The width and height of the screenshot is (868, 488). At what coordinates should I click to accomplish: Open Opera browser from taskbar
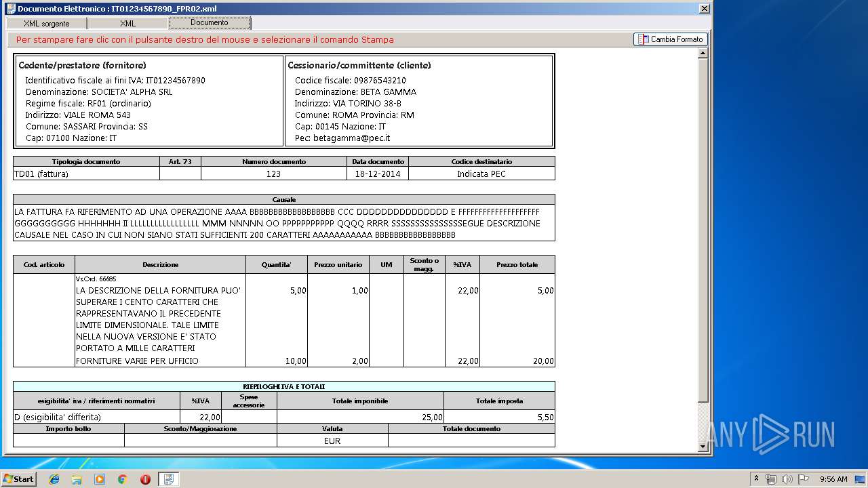tap(145, 479)
